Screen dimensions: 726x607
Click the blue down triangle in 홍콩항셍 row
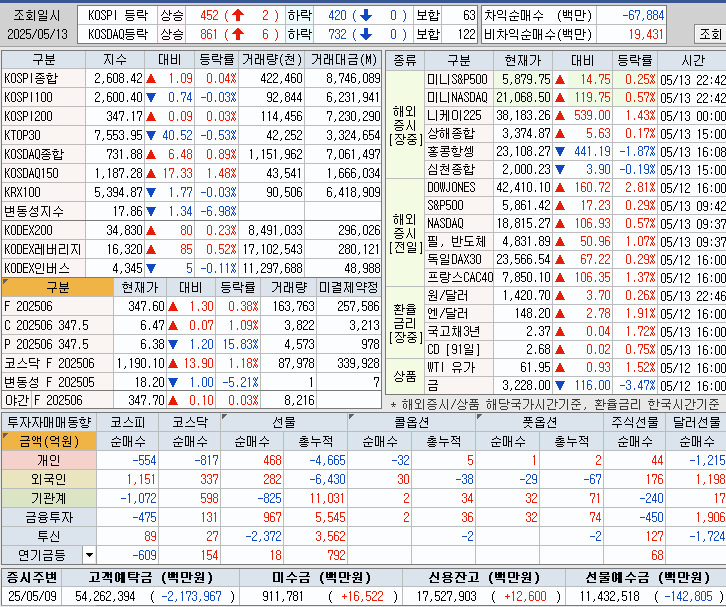560,152
